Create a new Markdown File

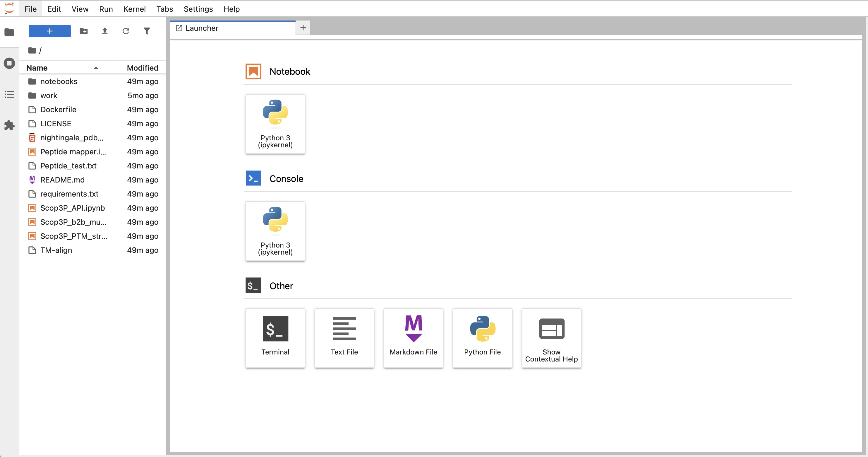tap(413, 338)
